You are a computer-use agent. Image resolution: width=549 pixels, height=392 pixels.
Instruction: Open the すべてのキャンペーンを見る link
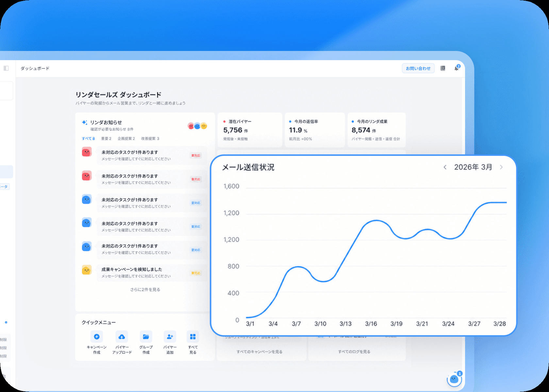tap(259, 352)
